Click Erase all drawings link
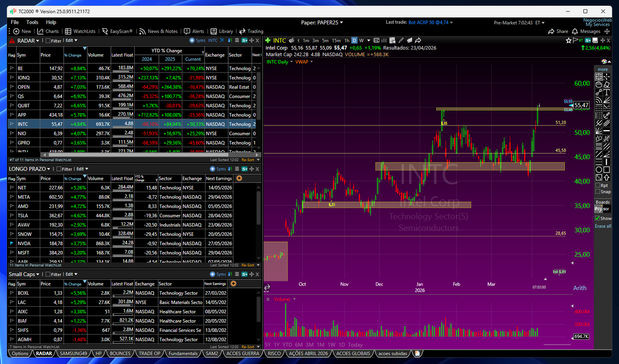 pyautogui.click(x=603, y=226)
